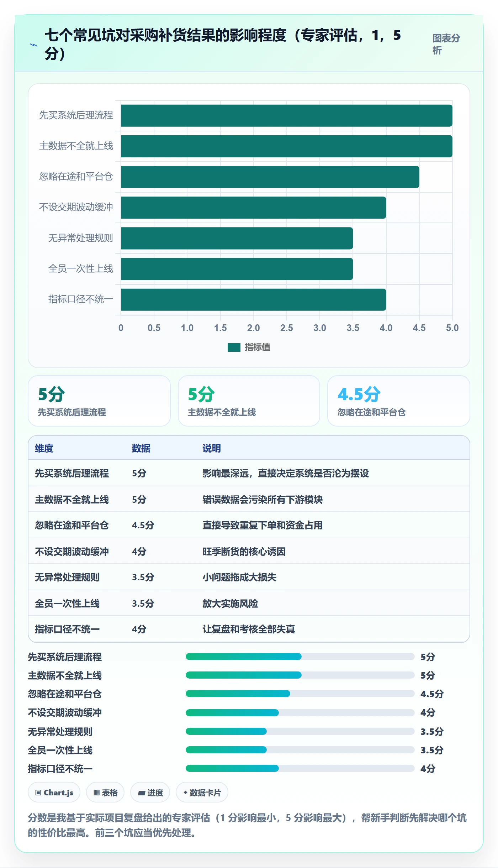Select the 进度 tag chip

pos(150,792)
